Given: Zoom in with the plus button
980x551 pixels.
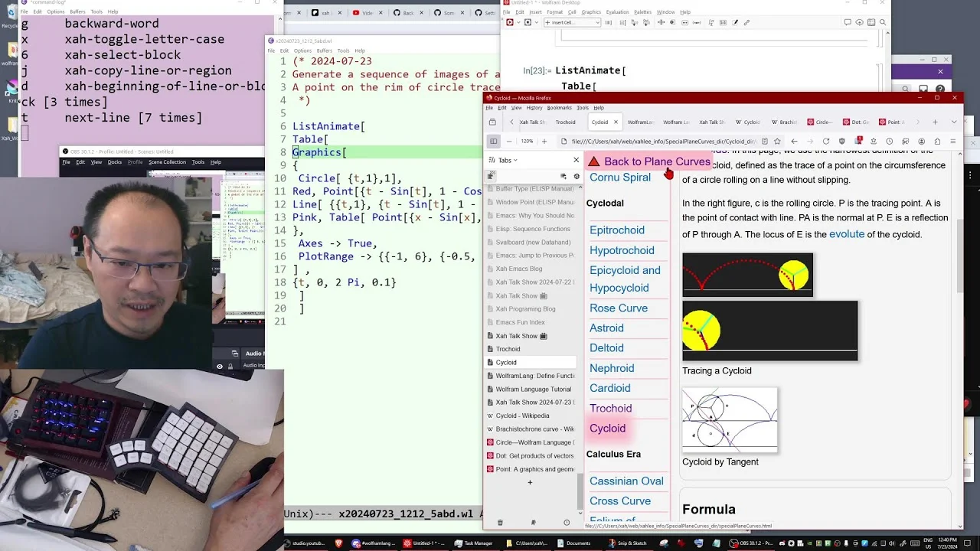Looking at the screenshot, I should tap(544, 142).
